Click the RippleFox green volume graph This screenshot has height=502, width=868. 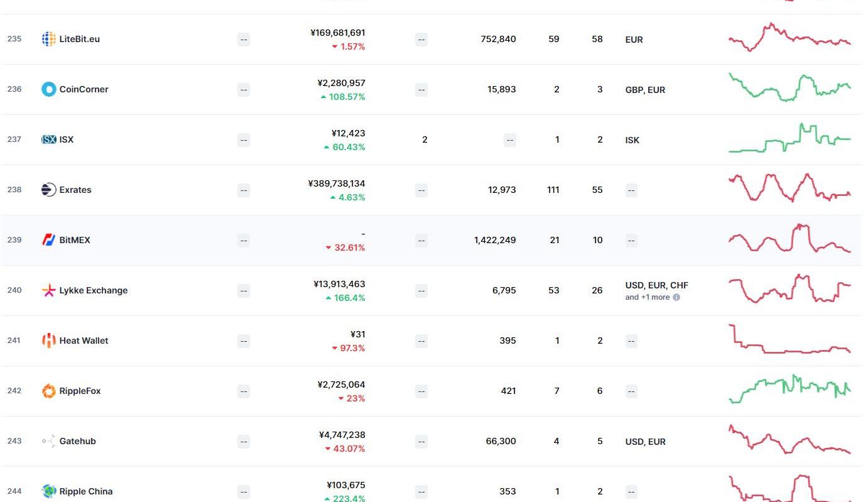[x=789, y=390]
